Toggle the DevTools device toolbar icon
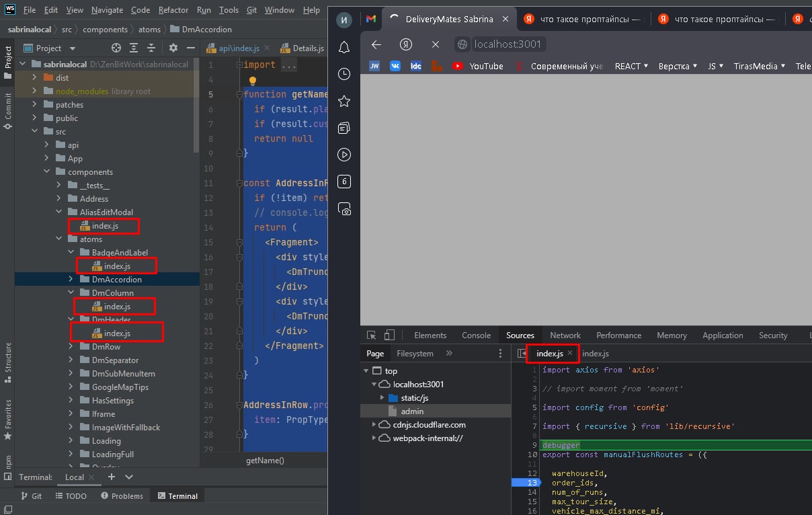 coord(389,335)
